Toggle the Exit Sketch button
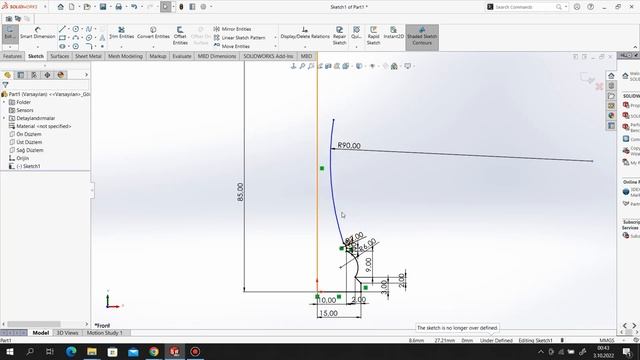Viewport: 640px width, 360px height. [9, 33]
